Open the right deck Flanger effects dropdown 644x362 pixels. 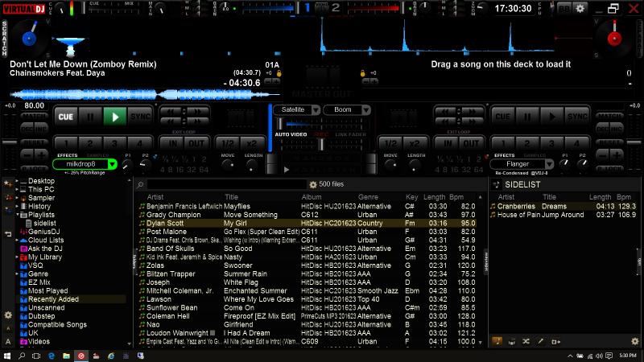pyautogui.click(x=549, y=164)
